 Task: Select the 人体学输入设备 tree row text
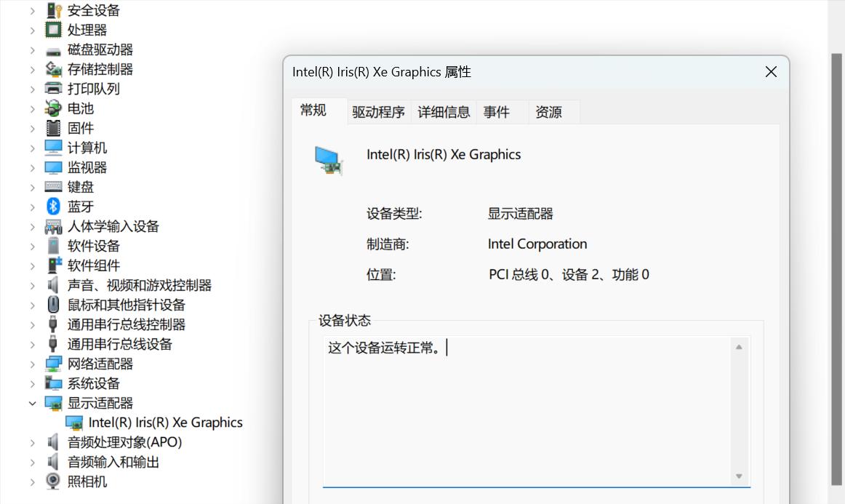click(113, 226)
